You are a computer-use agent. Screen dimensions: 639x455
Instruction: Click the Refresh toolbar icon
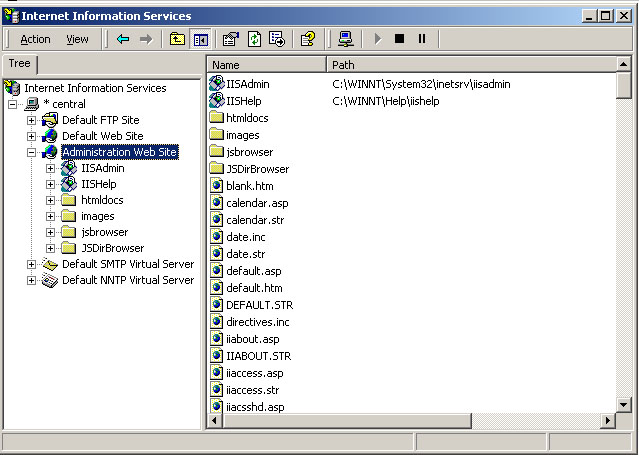(254, 39)
